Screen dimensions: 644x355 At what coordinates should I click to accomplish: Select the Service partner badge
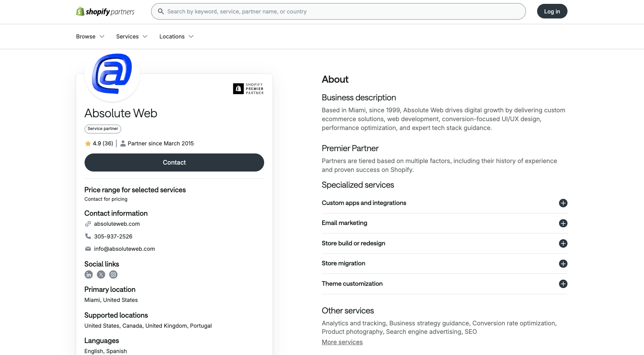(x=102, y=128)
